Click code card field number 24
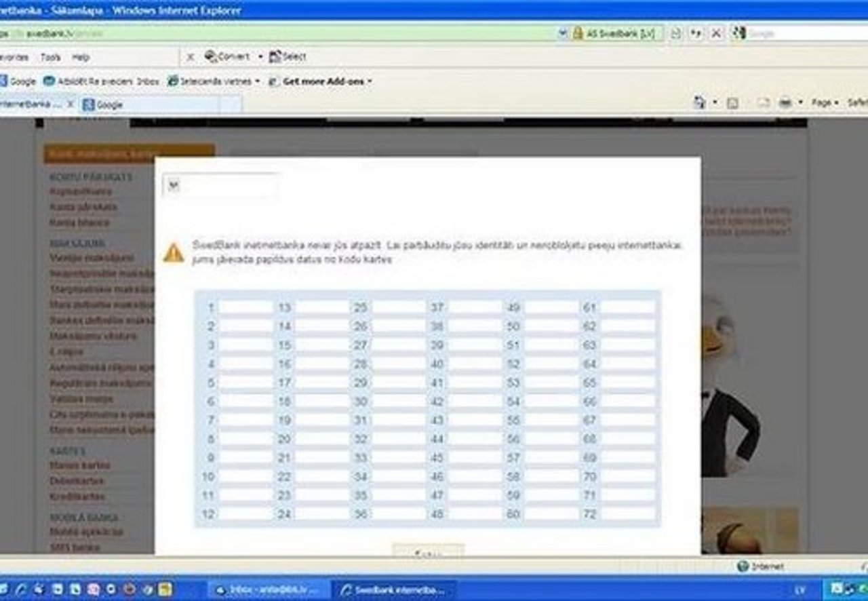 pos(321,514)
